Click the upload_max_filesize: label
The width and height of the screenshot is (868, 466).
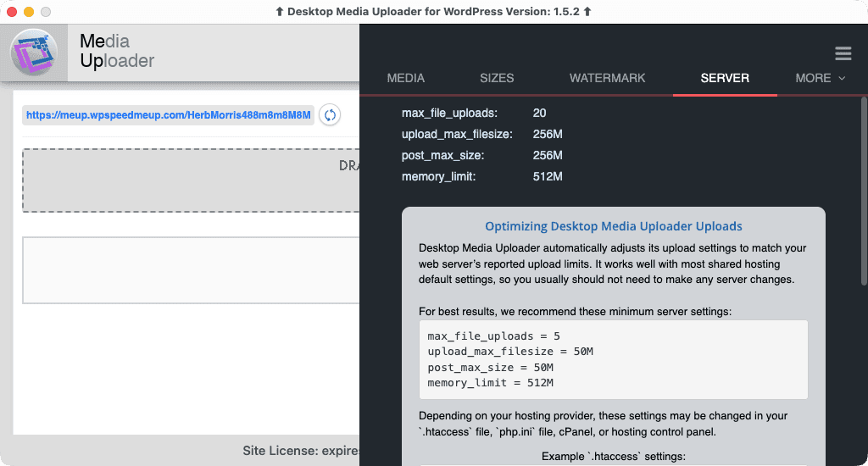[457, 134]
